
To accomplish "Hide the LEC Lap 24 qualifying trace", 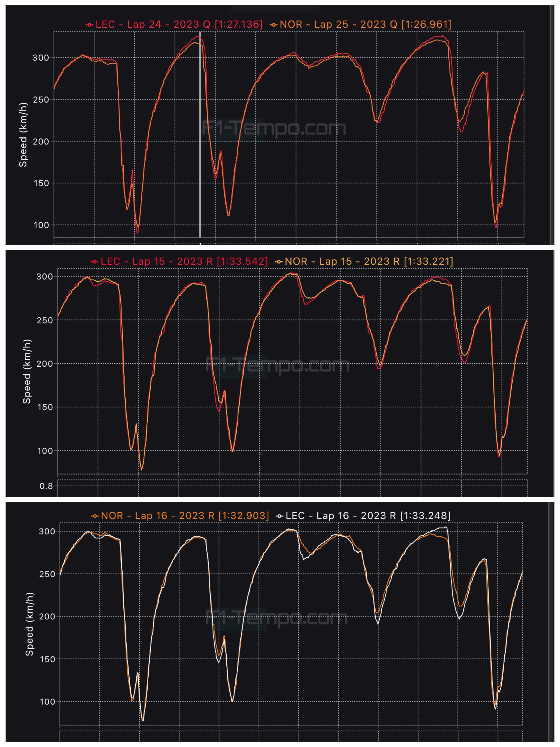I will 179,25.
